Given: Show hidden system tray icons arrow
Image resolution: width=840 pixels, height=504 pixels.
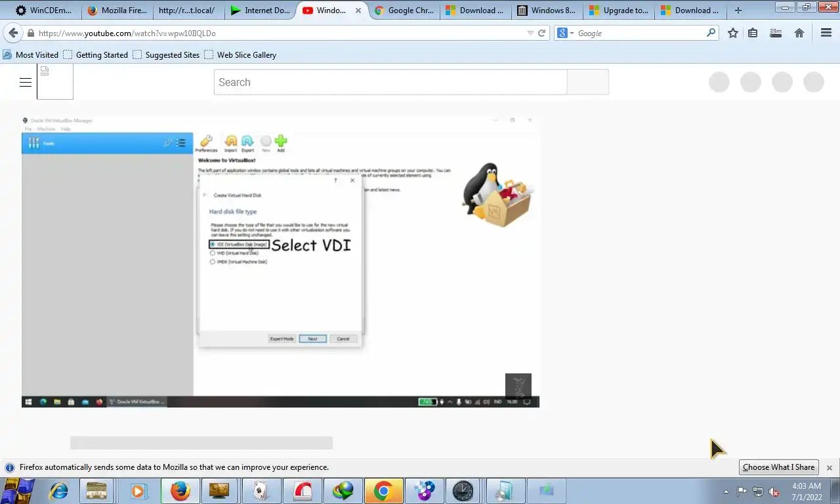Looking at the screenshot, I should [x=726, y=491].
